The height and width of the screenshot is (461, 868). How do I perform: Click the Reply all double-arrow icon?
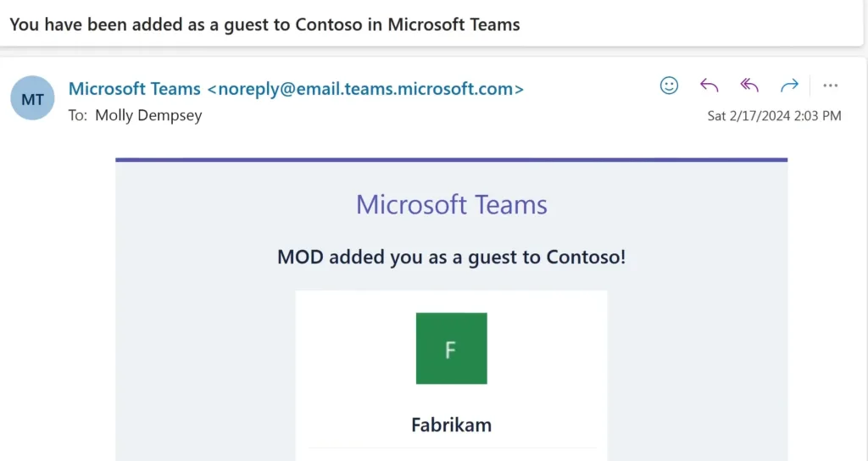[748, 86]
